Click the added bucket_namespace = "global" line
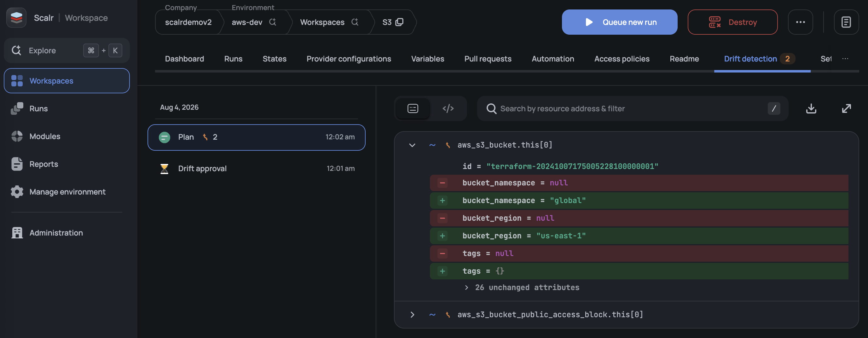The image size is (868, 338). click(639, 201)
